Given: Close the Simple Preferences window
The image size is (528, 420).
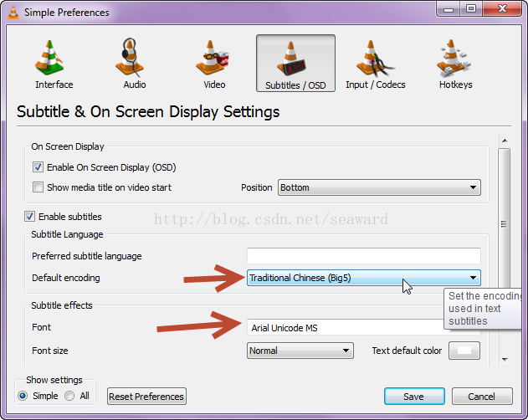Looking at the screenshot, I should (x=502, y=8).
